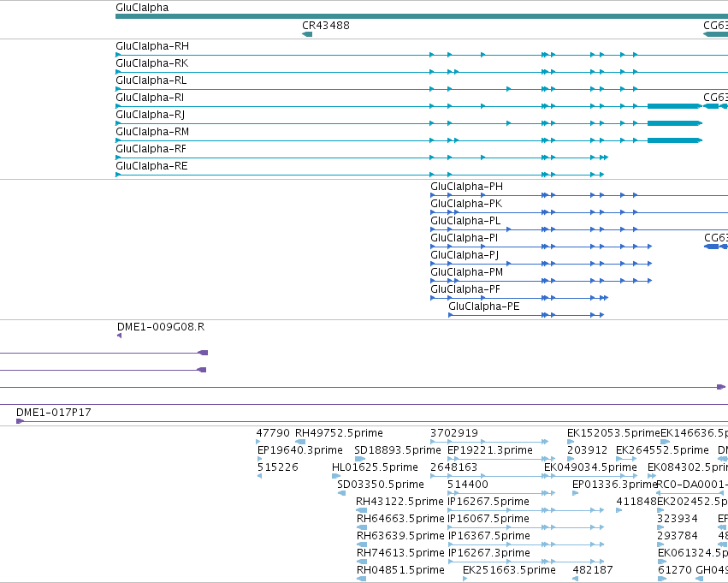Select transcript GluClalpha-RL label
The height and width of the screenshot is (583, 728).
151,80
